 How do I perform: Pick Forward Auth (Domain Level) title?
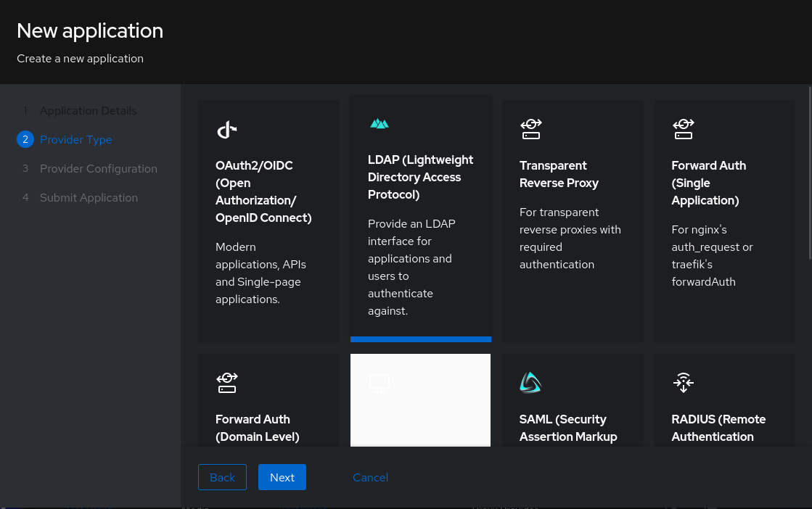coord(258,428)
